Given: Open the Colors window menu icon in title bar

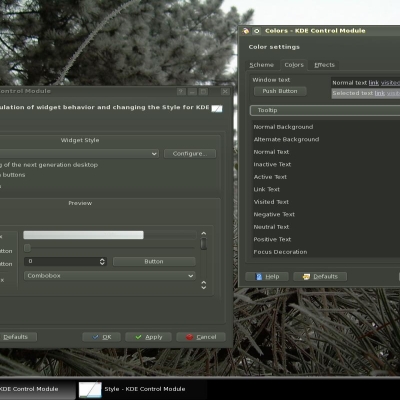Looking at the screenshot, I should (246, 31).
